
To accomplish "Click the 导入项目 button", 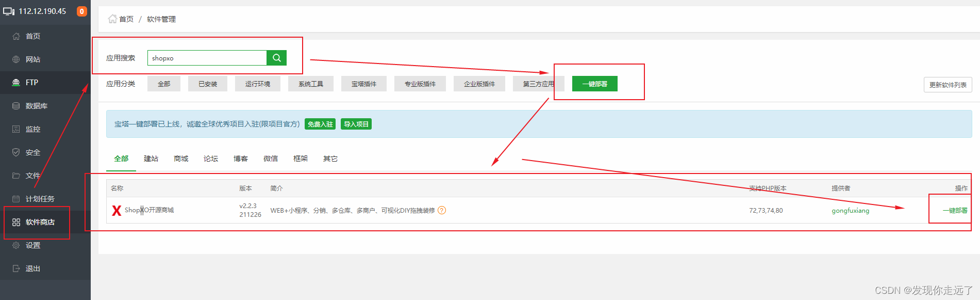I will 356,124.
